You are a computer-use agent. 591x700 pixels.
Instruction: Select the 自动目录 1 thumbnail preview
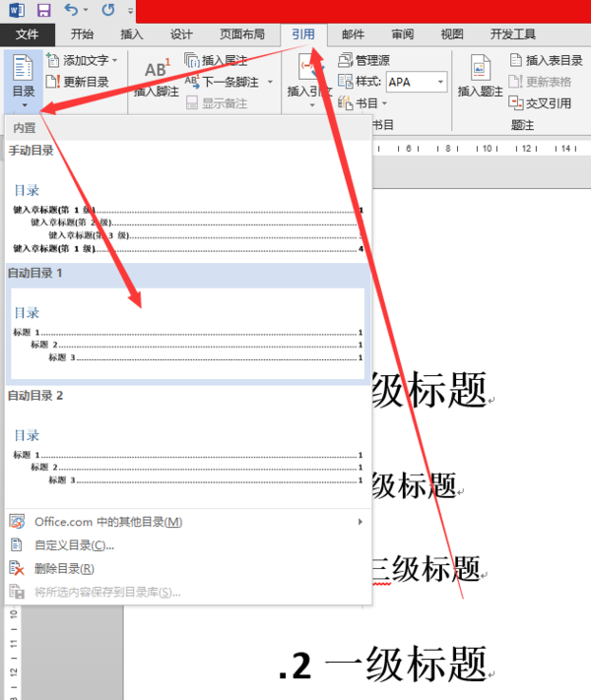pos(187,335)
